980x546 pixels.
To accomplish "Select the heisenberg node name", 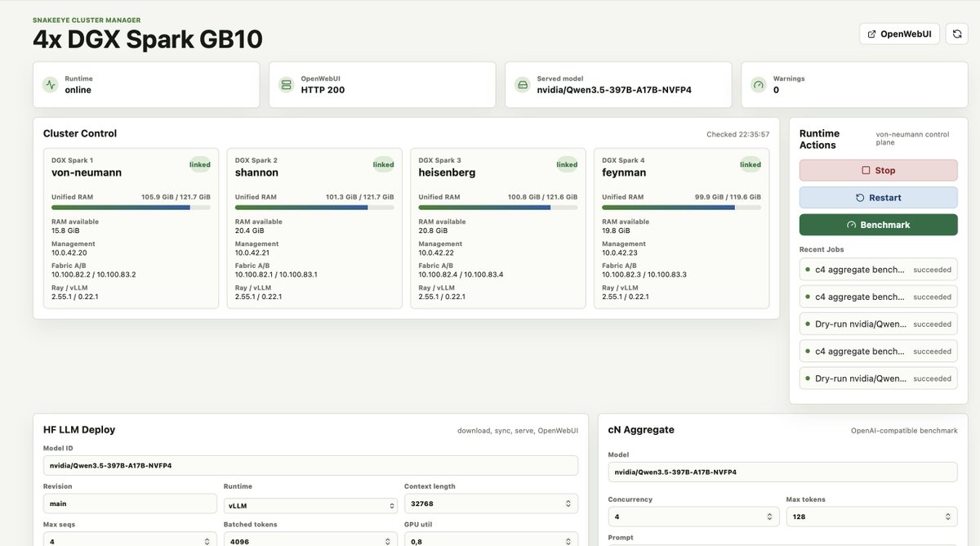I will (447, 172).
